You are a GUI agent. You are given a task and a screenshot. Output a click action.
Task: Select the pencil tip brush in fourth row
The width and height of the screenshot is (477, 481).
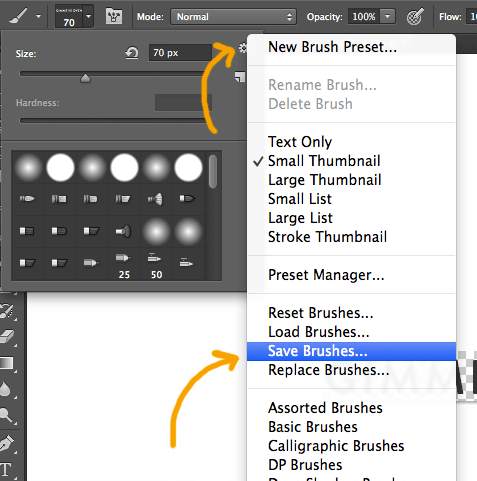pos(91,263)
